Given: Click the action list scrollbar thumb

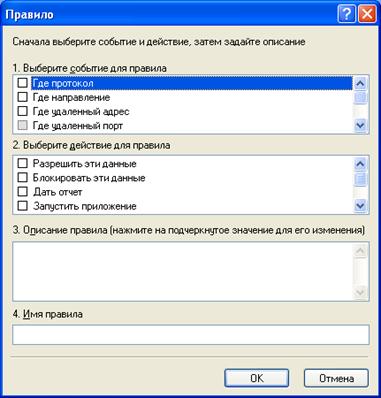Looking at the screenshot, I should click(361, 179).
